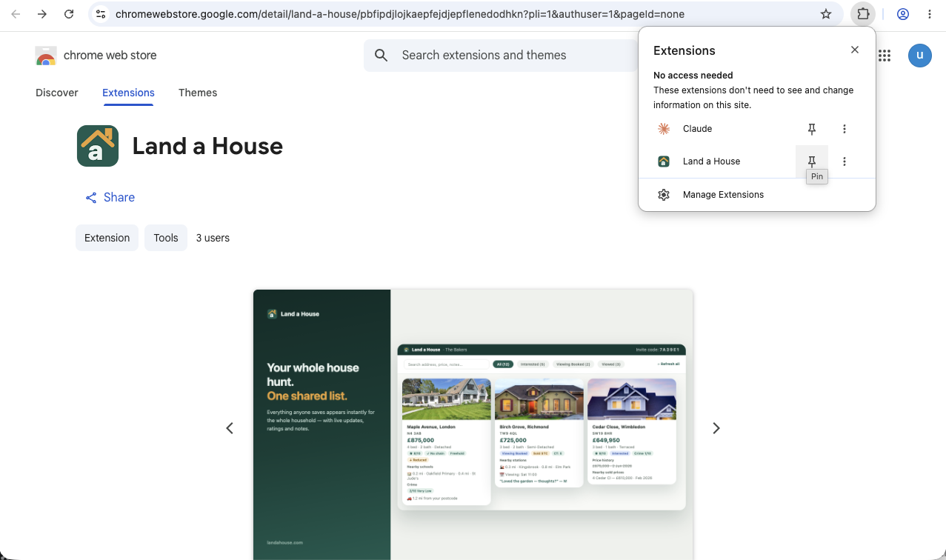
Task: Open the browser profile icon
Action: (903, 14)
